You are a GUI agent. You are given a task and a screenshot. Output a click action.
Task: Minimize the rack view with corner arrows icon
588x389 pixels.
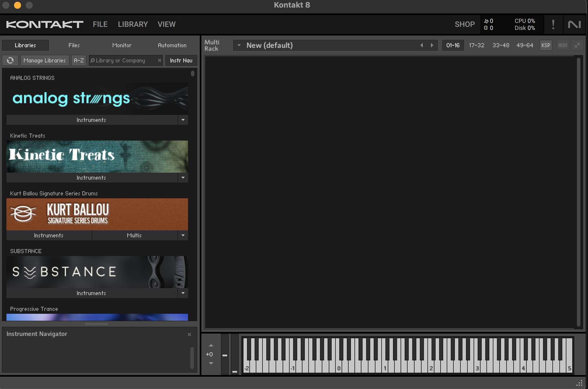coord(577,45)
